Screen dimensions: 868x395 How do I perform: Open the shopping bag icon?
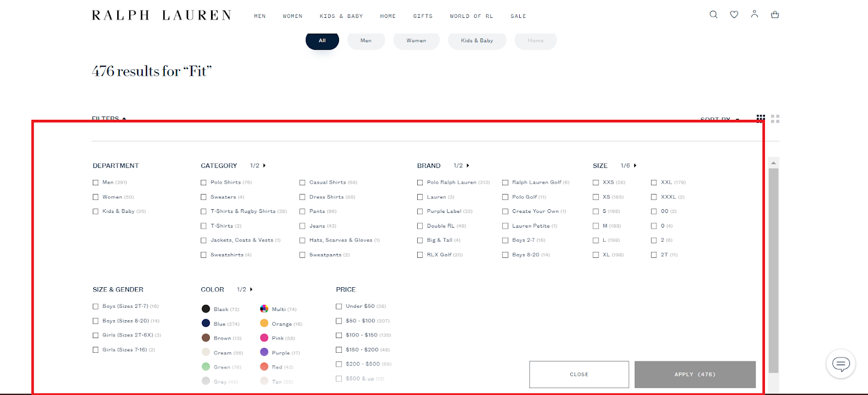[775, 15]
